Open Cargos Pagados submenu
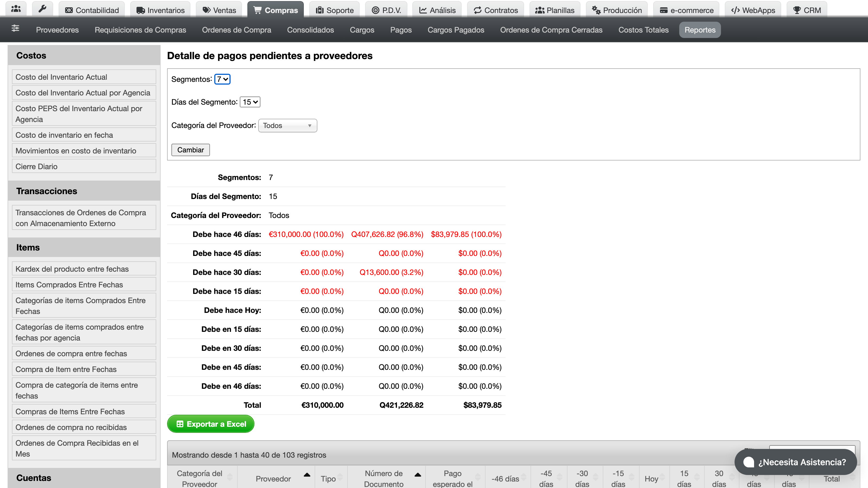Screen dimensions: 868x488 (x=456, y=30)
